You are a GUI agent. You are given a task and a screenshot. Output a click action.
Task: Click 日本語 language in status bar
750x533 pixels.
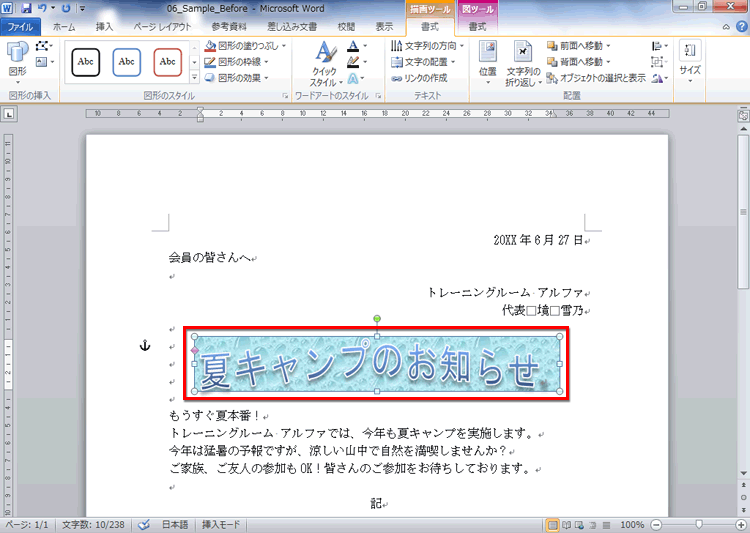tap(175, 525)
